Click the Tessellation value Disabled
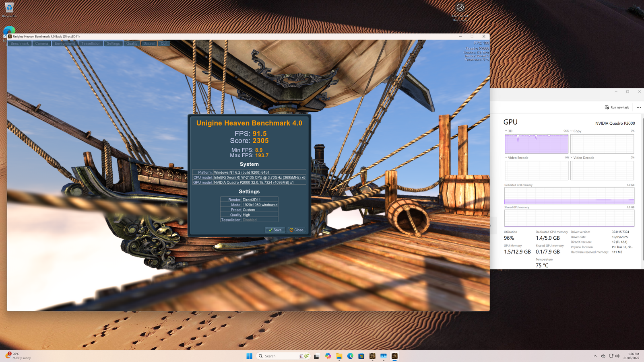This screenshot has width=644, height=362. [x=250, y=220]
